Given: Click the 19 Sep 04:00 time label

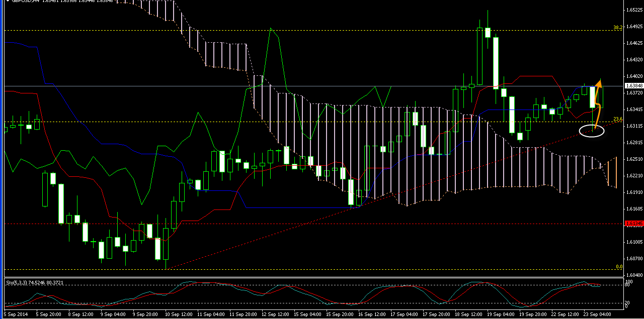Looking at the screenshot, I should [501, 314].
